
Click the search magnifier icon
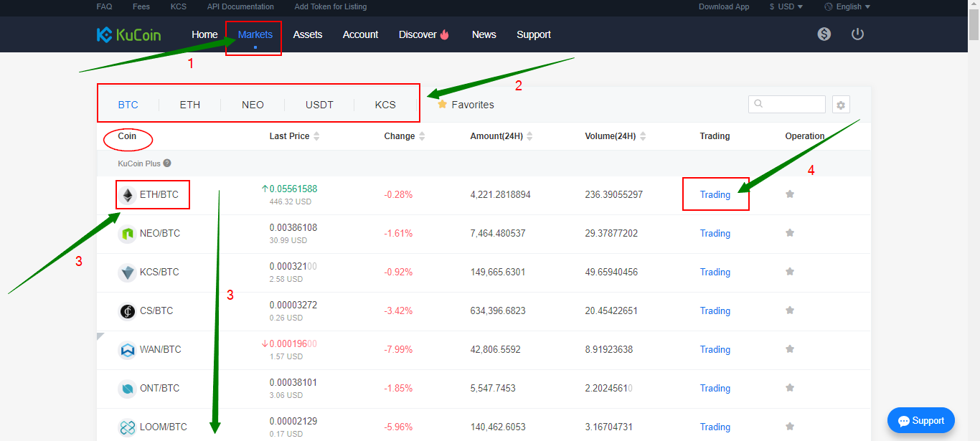758,104
